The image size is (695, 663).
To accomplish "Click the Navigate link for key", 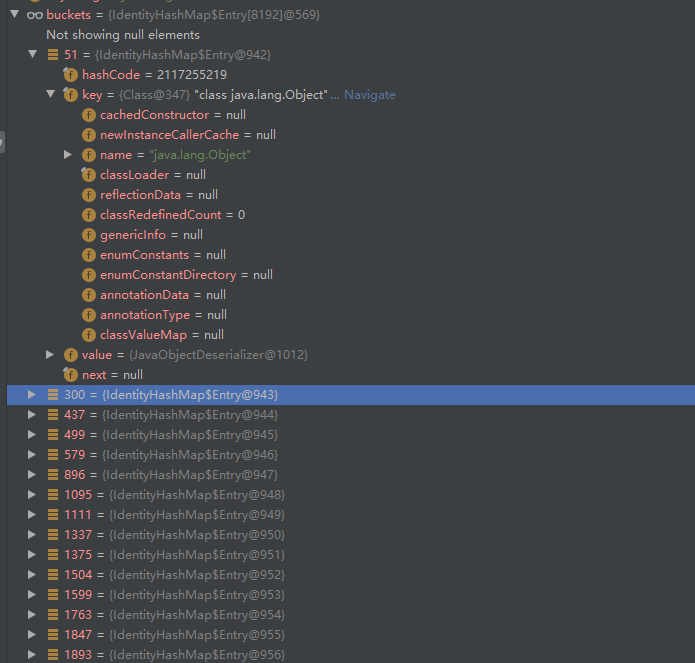I will [370, 95].
